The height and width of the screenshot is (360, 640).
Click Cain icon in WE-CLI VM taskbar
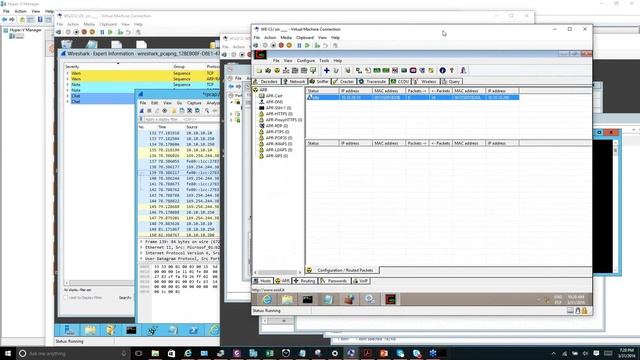(x=391, y=300)
